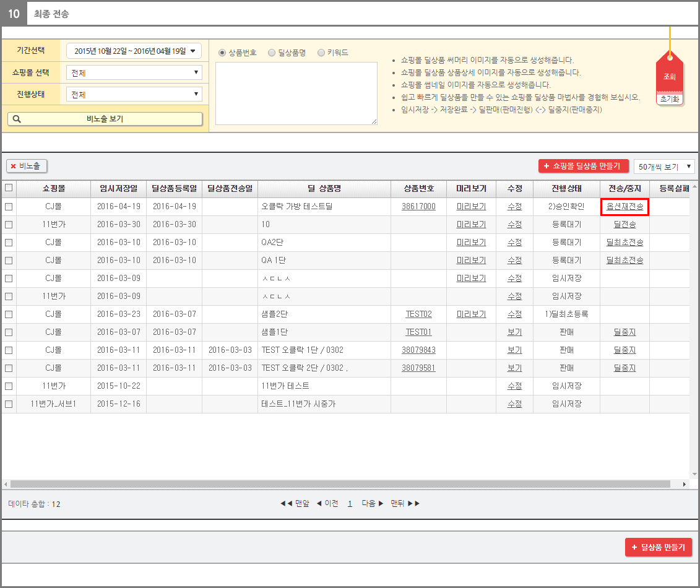Screen dimensions: 700x588
Task: Click in the search keyword text area
Action: point(297,93)
